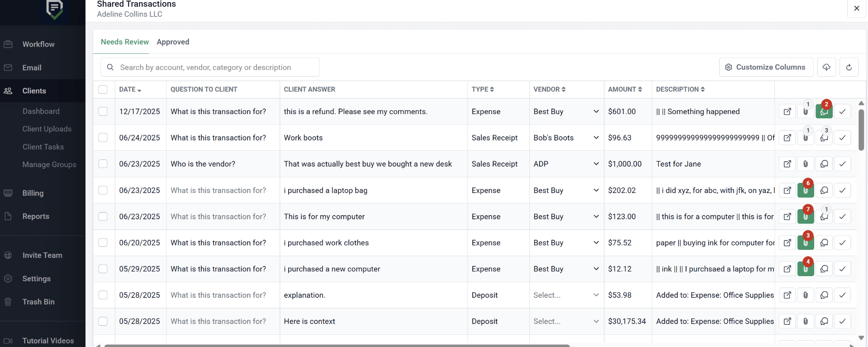Open the Client Uploads link
The width and height of the screenshot is (868, 347).
(x=47, y=129)
